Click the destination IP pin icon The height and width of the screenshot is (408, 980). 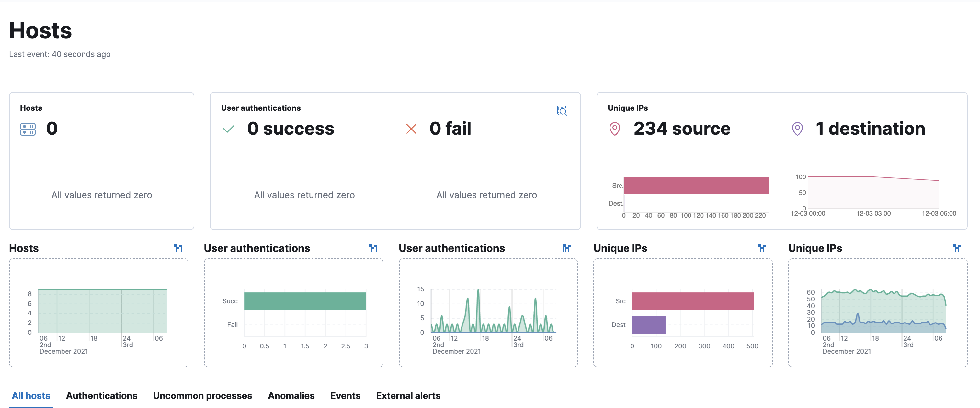797,129
